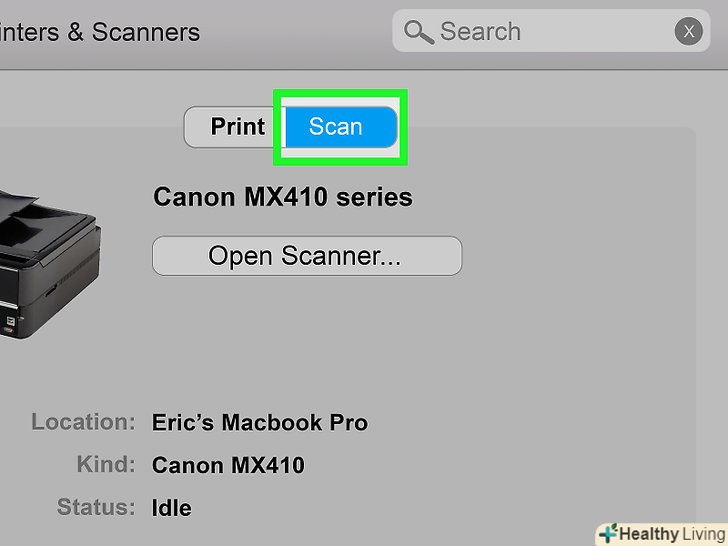This screenshot has height=546, width=728.
Task: Clear the search field with X button
Action: (x=688, y=32)
